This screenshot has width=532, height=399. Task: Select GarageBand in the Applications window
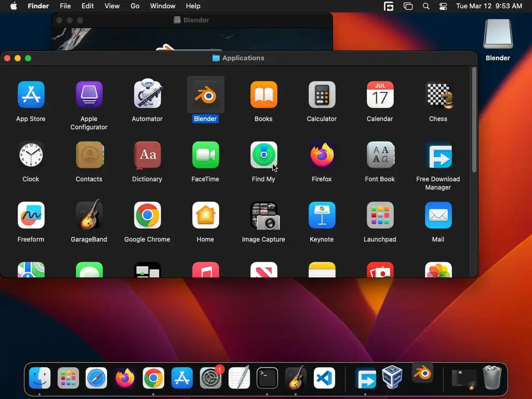point(89,215)
